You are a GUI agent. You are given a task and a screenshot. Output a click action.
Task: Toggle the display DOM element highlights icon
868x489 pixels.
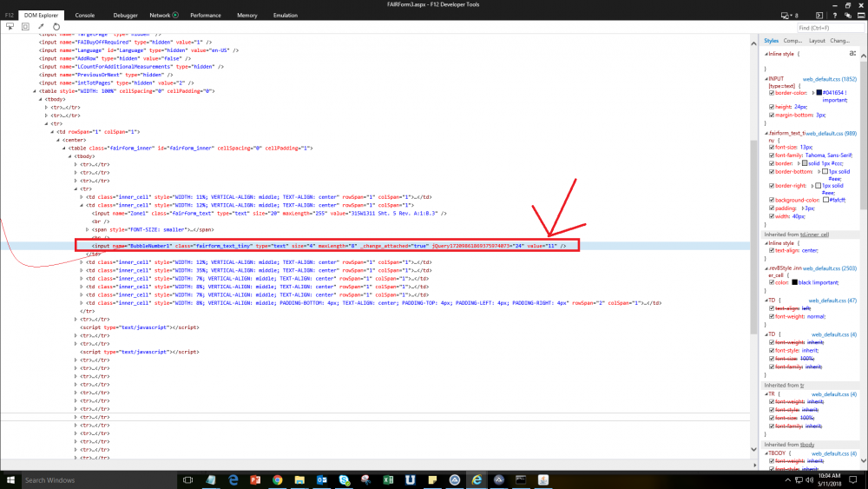tap(25, 26)
